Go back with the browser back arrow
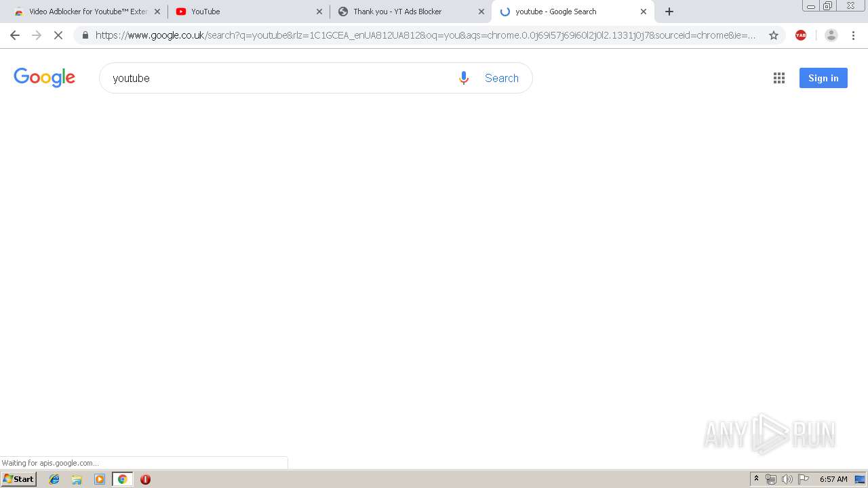Viewport: 868px width, 488px height. pos(15,35)
